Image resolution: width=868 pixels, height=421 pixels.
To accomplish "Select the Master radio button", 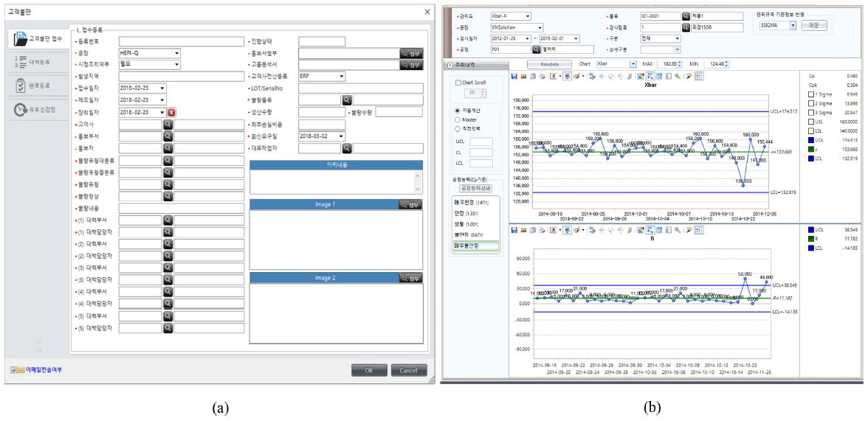I will point(458,119).
